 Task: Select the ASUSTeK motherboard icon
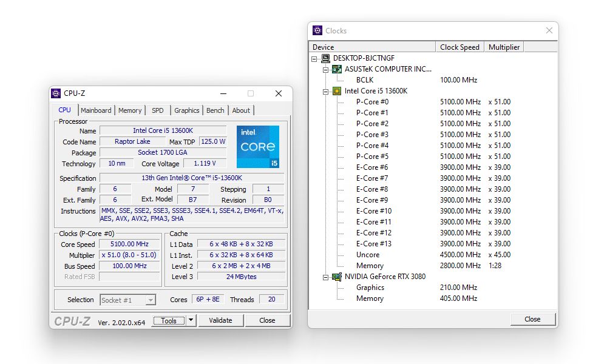click(x=337, y=69)
